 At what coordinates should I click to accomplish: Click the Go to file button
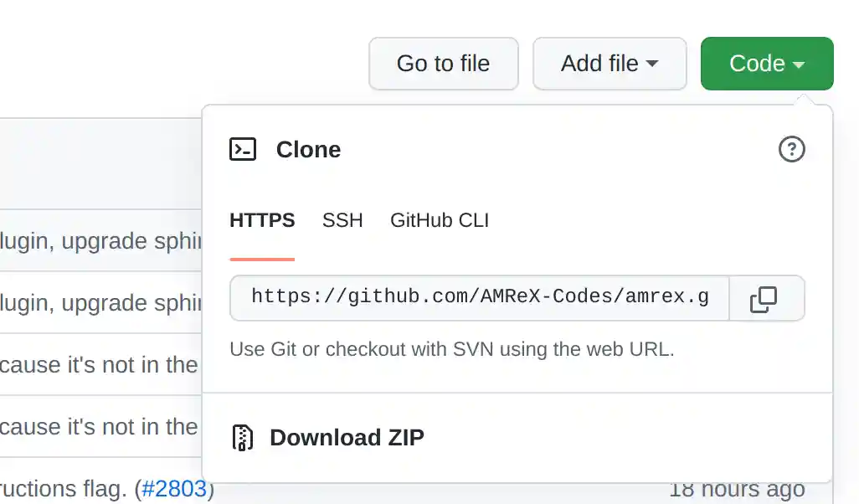pyautogui.click(x=443, y=63)
